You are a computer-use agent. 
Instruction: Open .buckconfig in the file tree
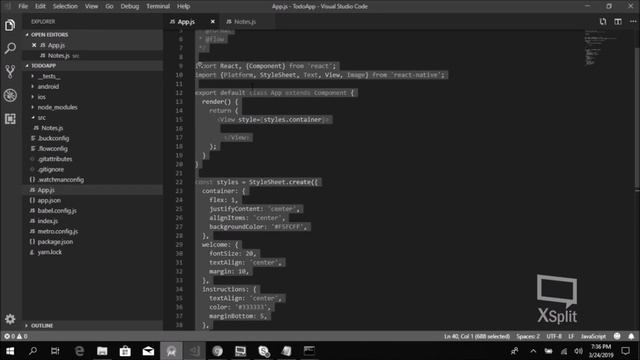(53, 138)
